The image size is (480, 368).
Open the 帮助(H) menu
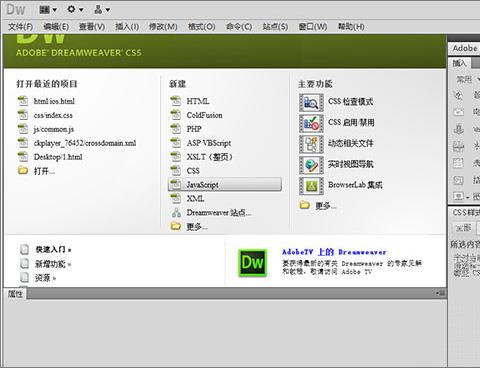(351, 27)
